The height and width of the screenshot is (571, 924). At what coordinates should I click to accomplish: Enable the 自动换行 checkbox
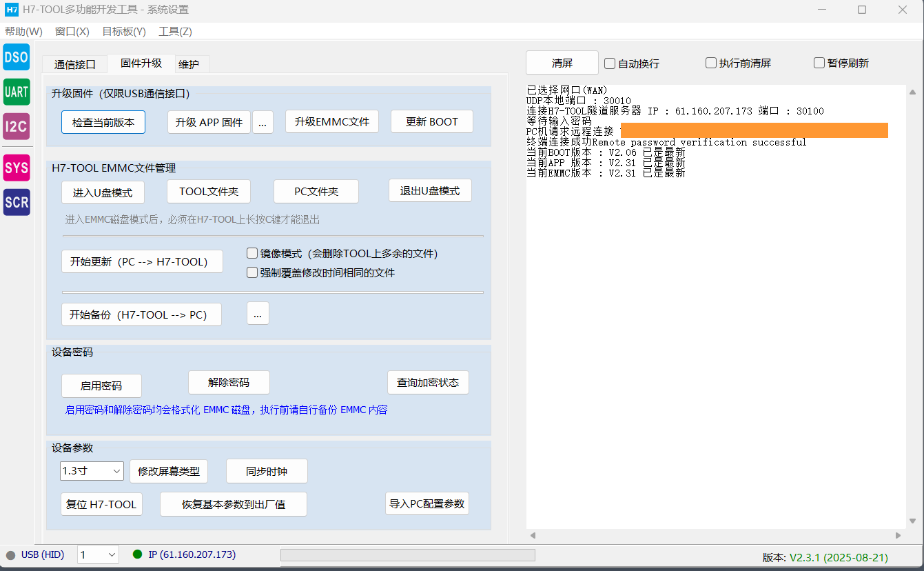tap(609, 63)
